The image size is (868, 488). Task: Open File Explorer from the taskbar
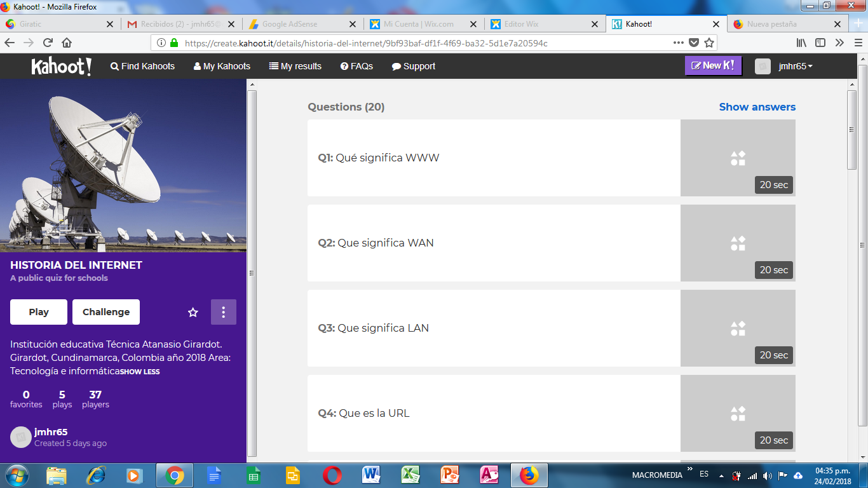click(x=57, y=475)
